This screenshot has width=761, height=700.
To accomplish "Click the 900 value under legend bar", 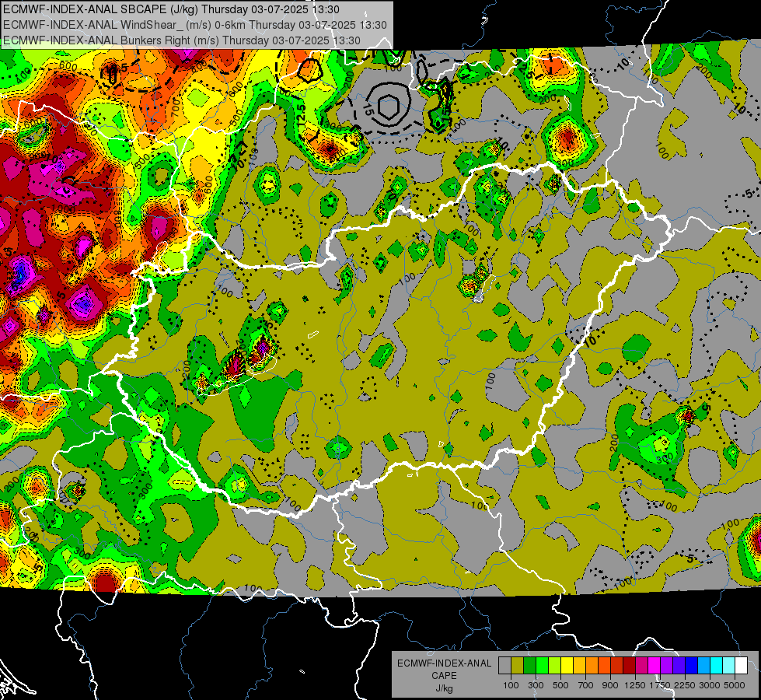I will tap(610, 685).
